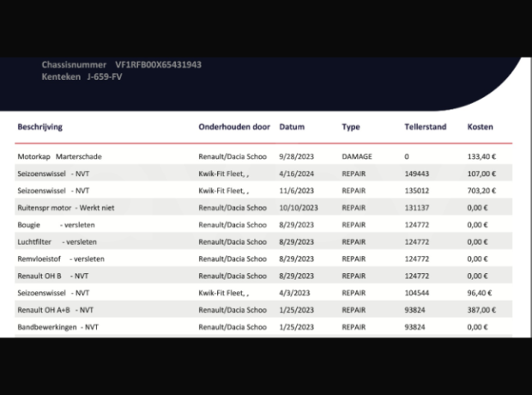This screenshot has height=395, width=532.
Task: Select the Motorkap Marterschade description
Action: pos(60,156)
